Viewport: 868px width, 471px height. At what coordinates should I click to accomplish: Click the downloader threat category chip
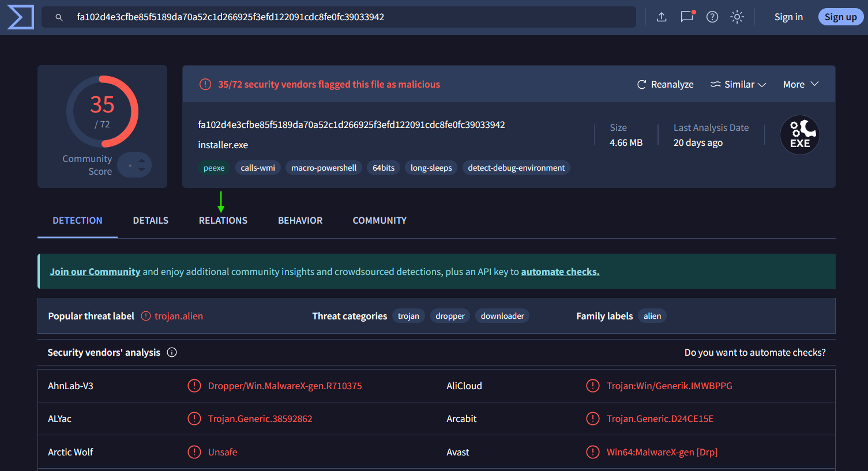click(502, 316)
